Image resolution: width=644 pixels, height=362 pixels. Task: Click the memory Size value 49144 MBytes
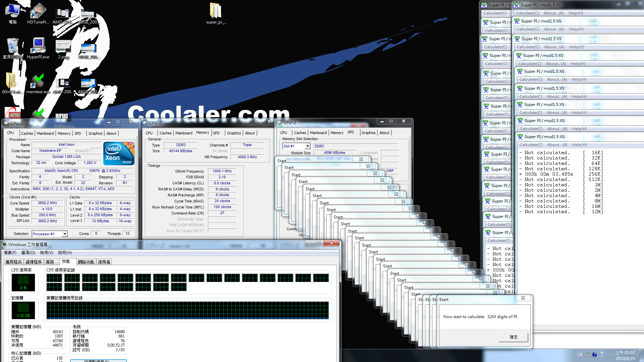click(x=180, y=151)
